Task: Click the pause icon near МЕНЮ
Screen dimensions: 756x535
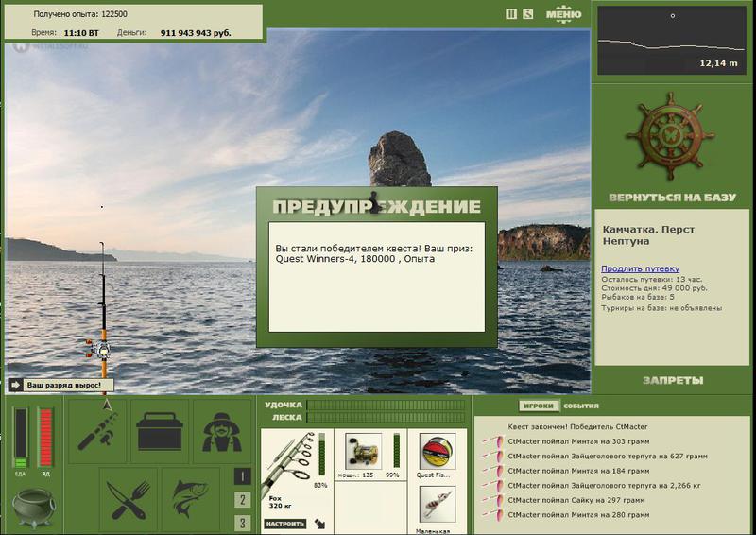Action: [x=511, y=14]
